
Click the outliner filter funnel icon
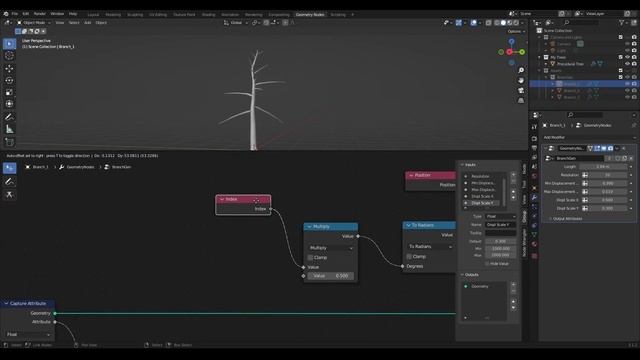[x=622, y=22]
